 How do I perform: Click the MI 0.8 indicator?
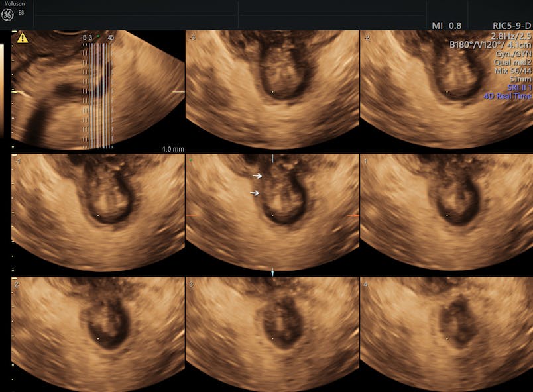click(x=447, y=25)
